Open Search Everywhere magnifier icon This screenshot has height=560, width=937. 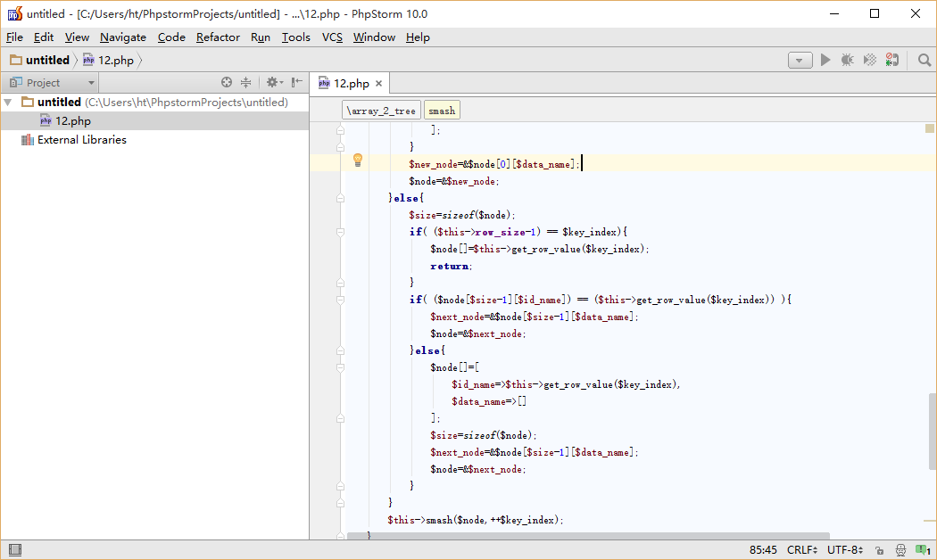click(x=925, y=60)
